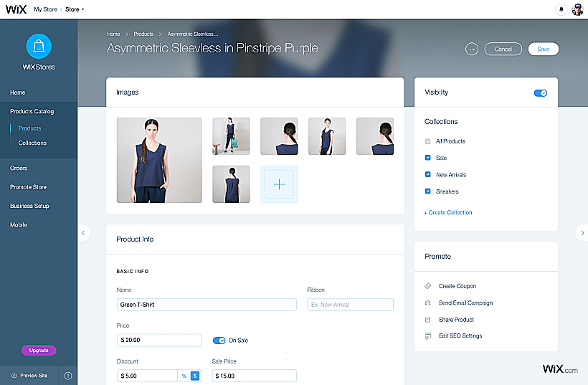The width and height of the screenshot is (588, 385).
Task: Go to previous product with left arrow
Action: [84, 232]
